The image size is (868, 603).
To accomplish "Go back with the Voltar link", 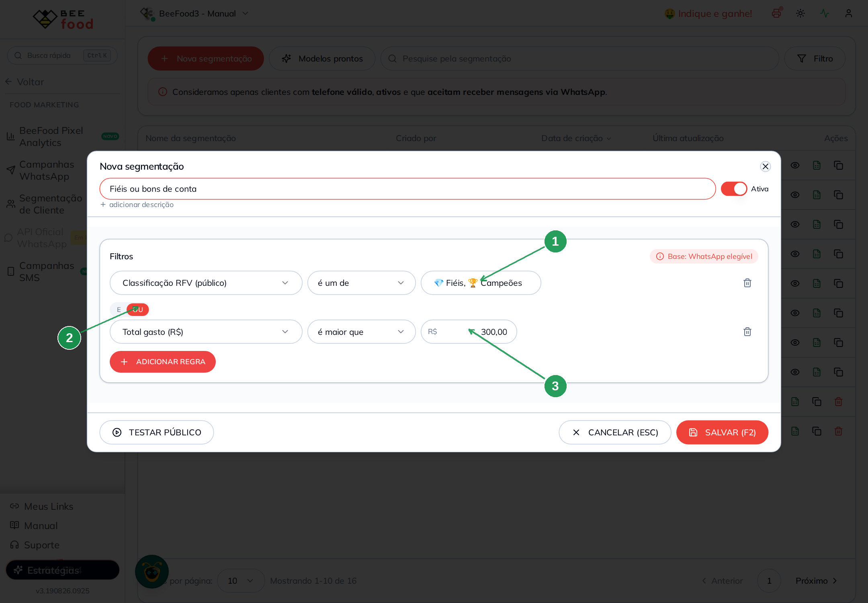I will tap(25, 82).
